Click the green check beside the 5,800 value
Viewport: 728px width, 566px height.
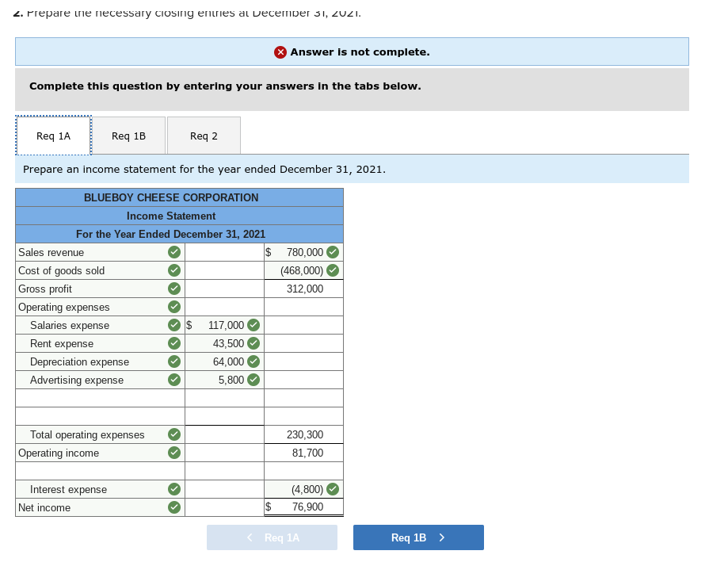click(x=253, y=380)
